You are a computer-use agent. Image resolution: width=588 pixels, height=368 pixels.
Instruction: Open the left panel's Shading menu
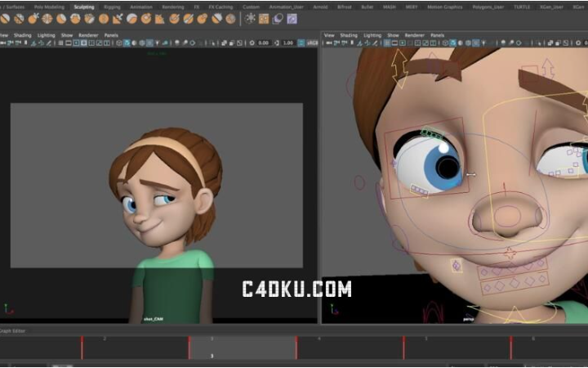pyautogui.click(x=23, y=35)
